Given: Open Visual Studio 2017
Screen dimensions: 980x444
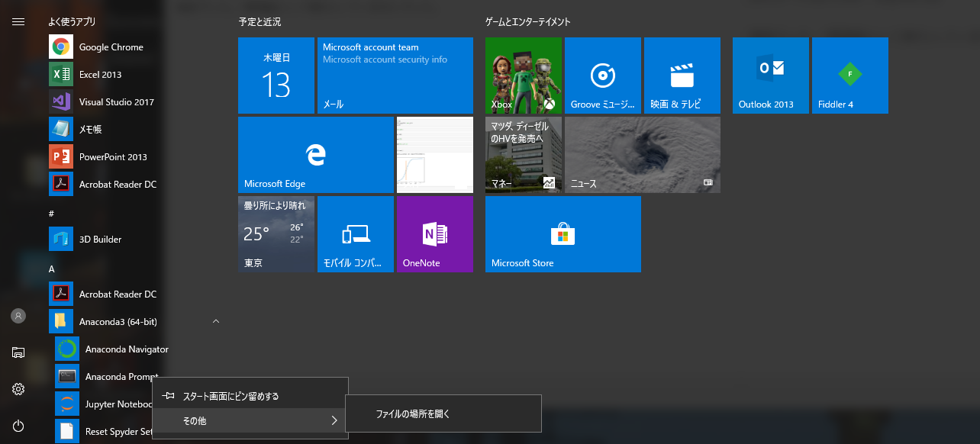Looking at the screenshot, I should coord(116,102).
